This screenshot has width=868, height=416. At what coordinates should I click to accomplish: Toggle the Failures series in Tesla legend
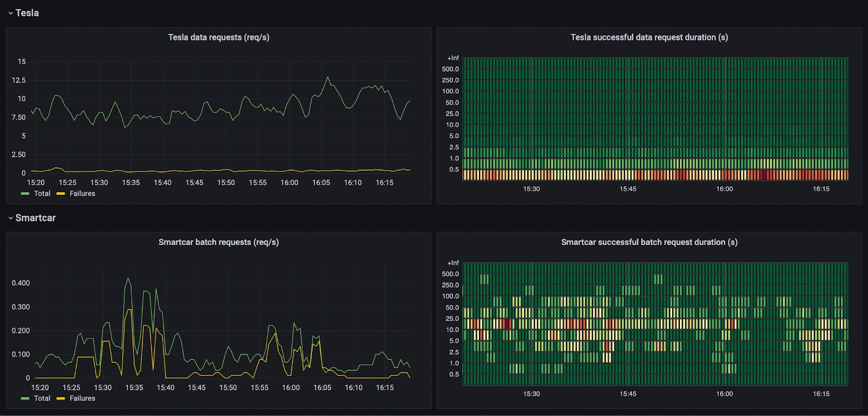point(82,194)
